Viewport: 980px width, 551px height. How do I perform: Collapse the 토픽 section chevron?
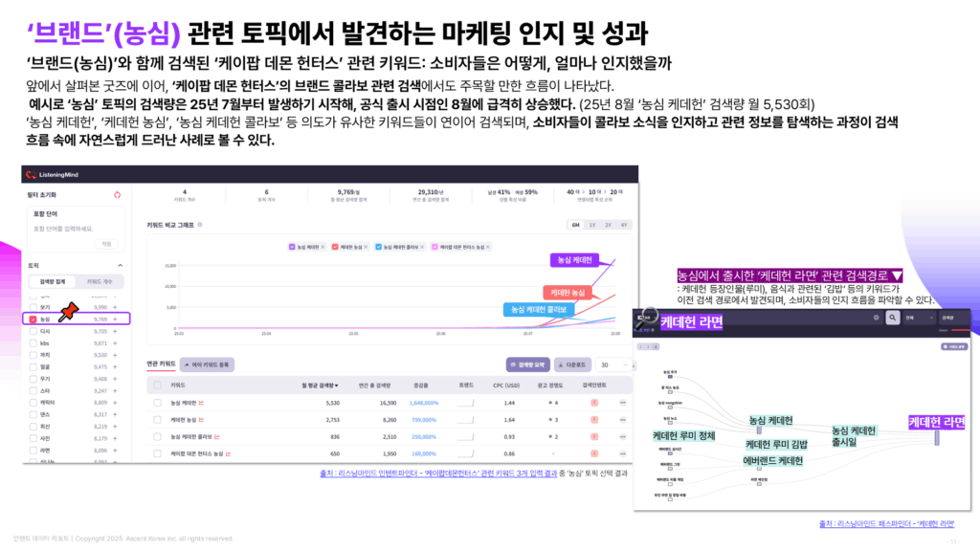coord(119,265)
